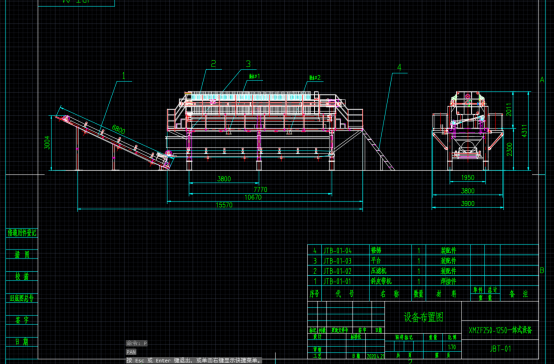
Task: Select the 序号 column header
Action: point(314,294)
